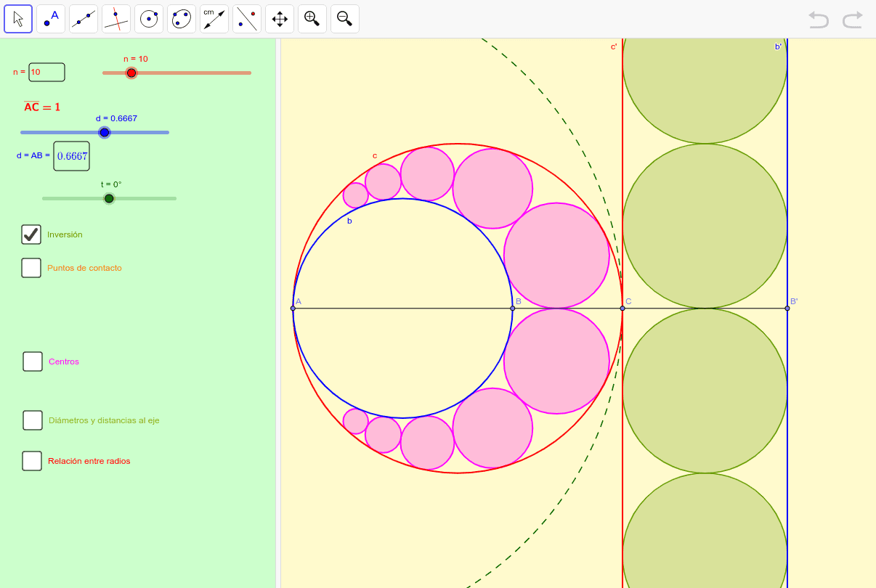
Task: Select the Circle through Three Points tool
Action: tap(181, 18)
